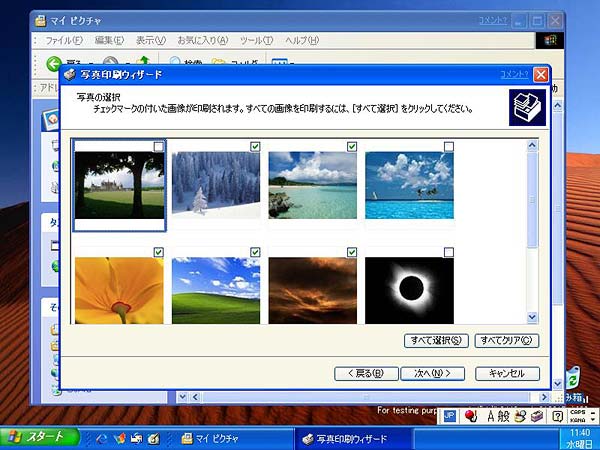This screenshot has width=600, height=450.
Task: Click the help question mark on language bar
Action: (x=558, y=416)
